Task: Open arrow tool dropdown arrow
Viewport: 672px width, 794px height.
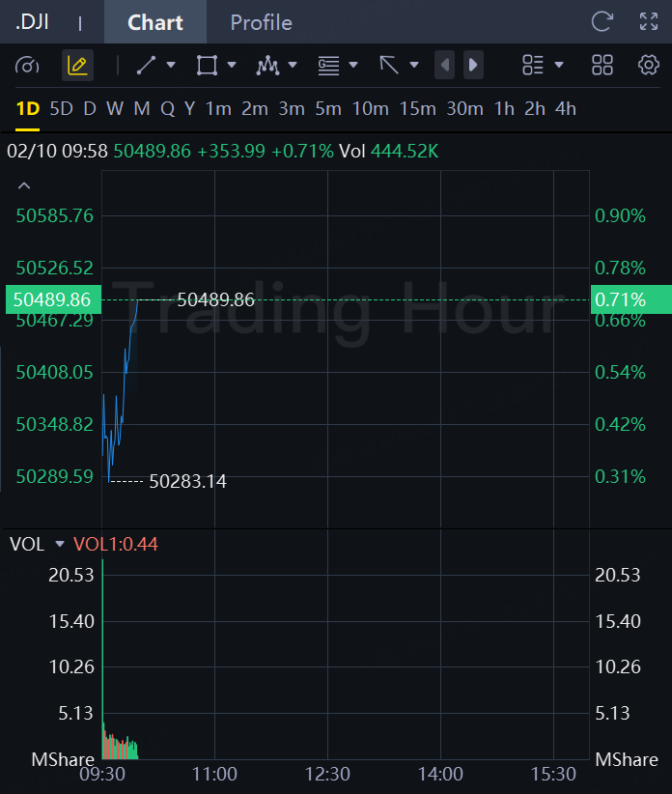Action: 414,65
